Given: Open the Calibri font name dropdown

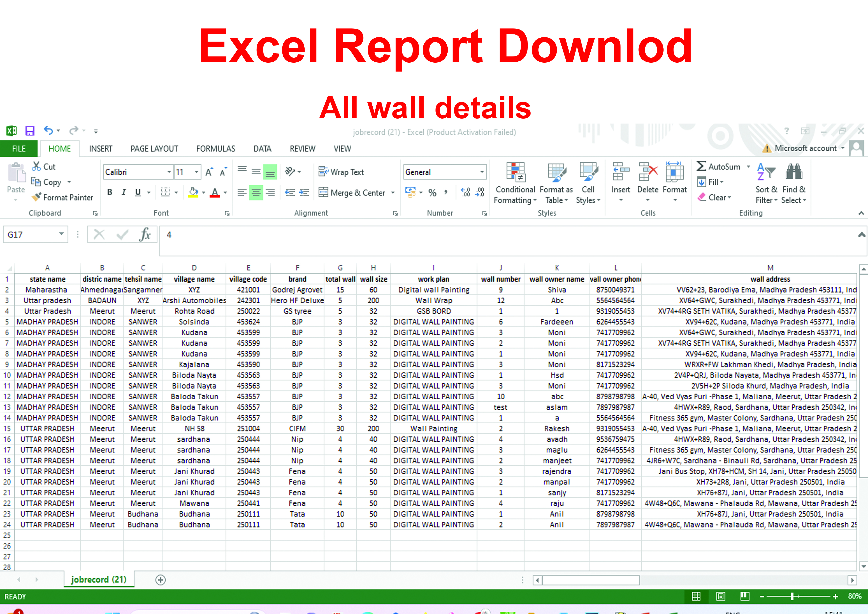Looking at the screenshot, I should (x=169, y=172).
